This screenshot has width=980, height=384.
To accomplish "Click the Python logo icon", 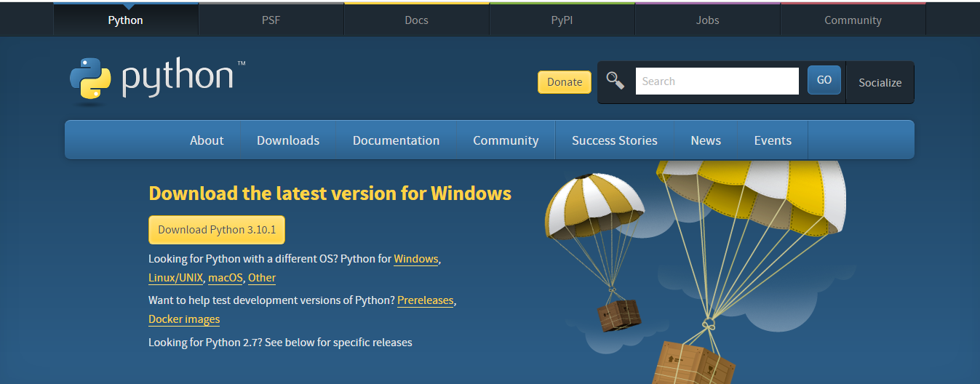I will 90,79.
